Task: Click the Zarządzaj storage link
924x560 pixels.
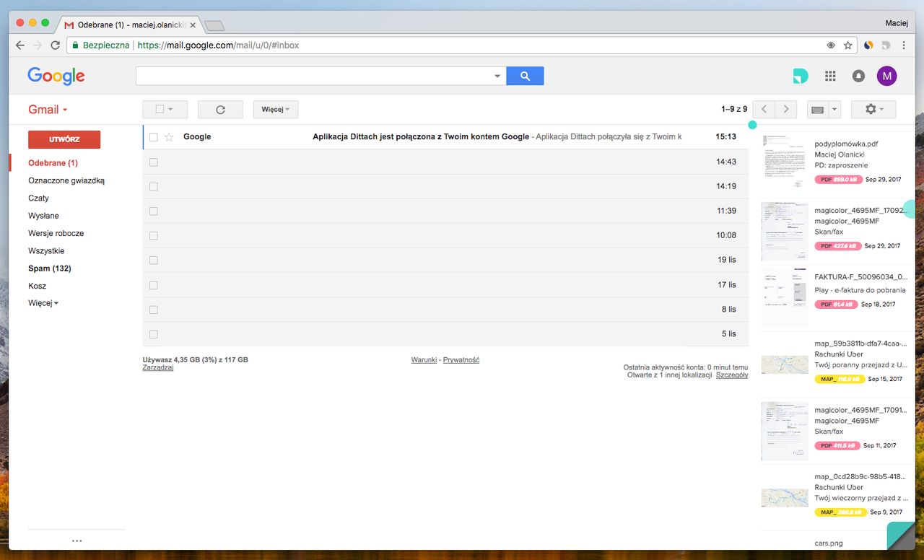Action: pos(158,367)
